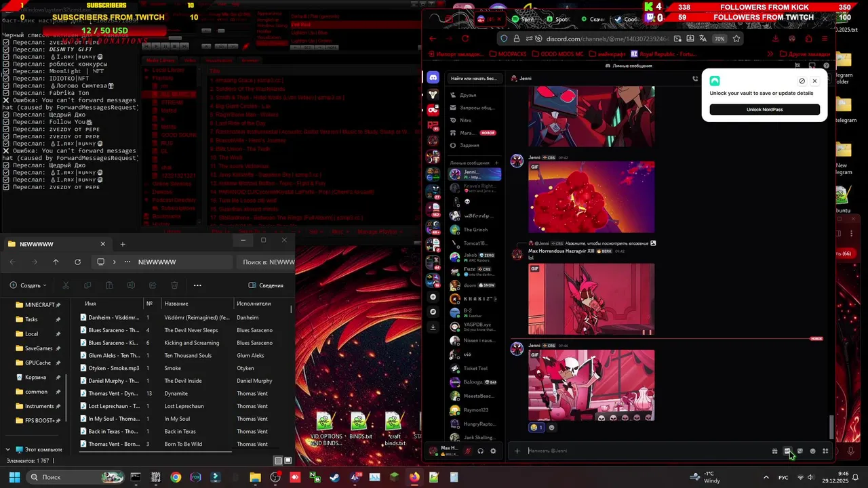
Task: Mute microphone icon in Discord user panel
Action: coord(468,451)
